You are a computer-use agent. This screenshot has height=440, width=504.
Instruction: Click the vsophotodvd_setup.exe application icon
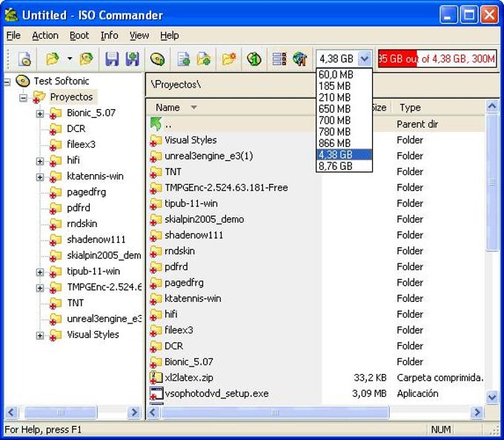coord(156,393)
